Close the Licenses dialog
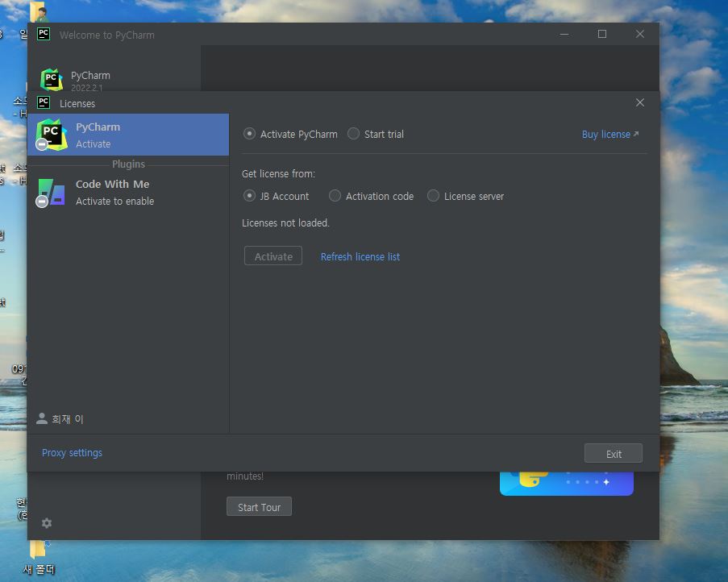728x582 pixels. (x=640, y=102)
